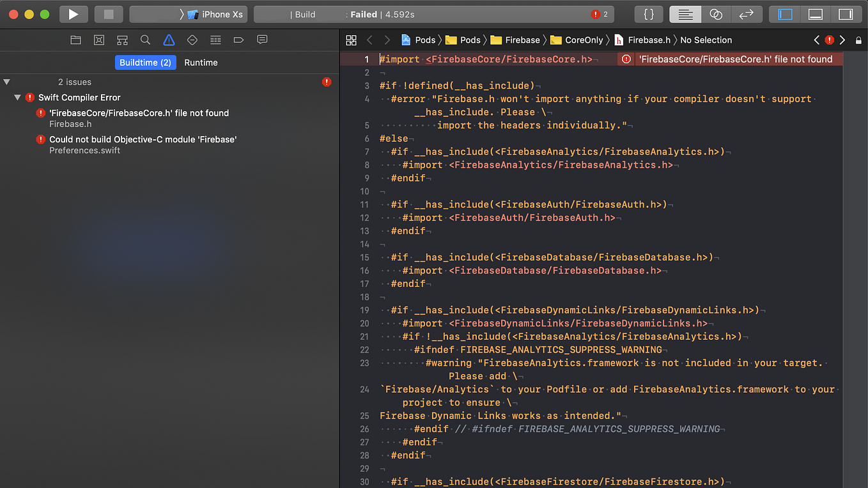Screen dimensions: 868x488
Task: Collapse the top-level issues disclosure triangle
Action: pyautogui.click(x=6, y=82)
